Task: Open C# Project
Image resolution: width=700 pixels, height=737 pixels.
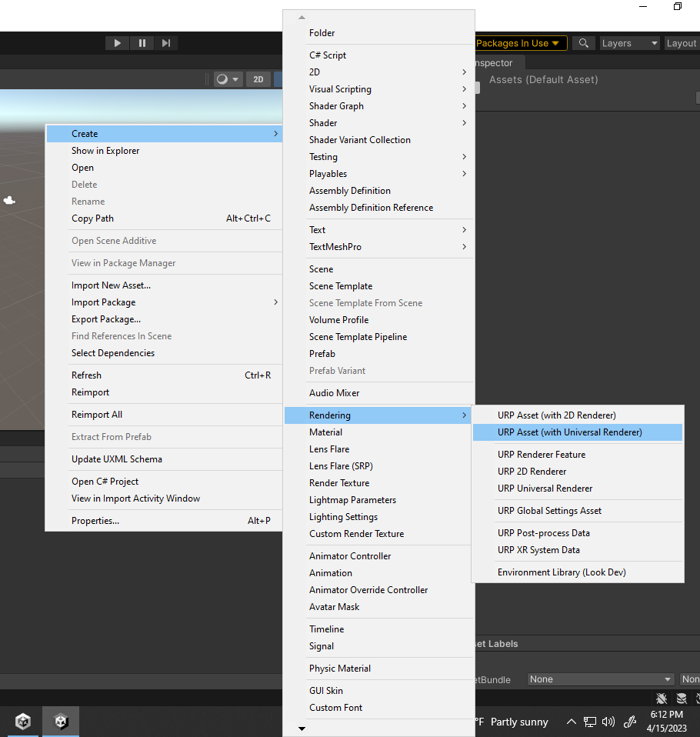Action: [164, 482]
